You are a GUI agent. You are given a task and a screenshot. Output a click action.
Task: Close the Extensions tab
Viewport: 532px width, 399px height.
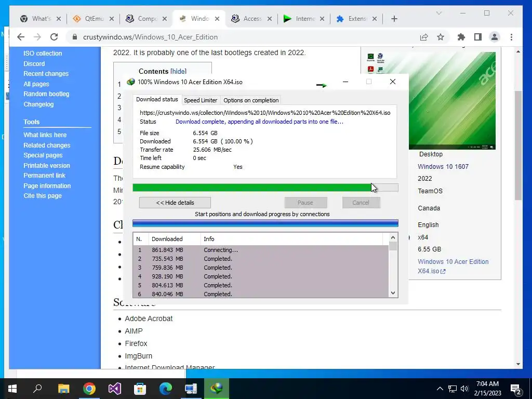375,19
